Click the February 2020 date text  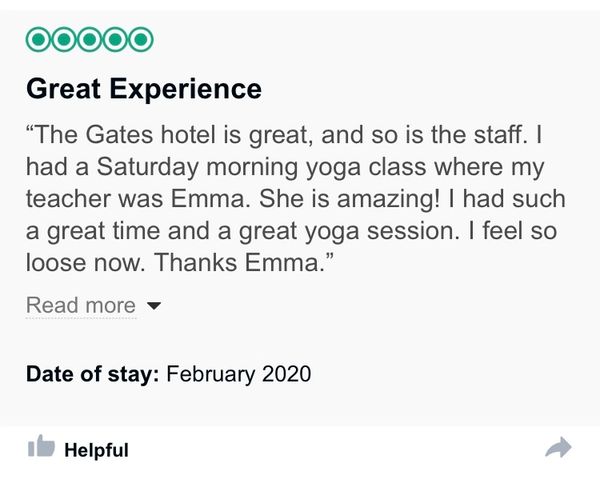[239, 375]
